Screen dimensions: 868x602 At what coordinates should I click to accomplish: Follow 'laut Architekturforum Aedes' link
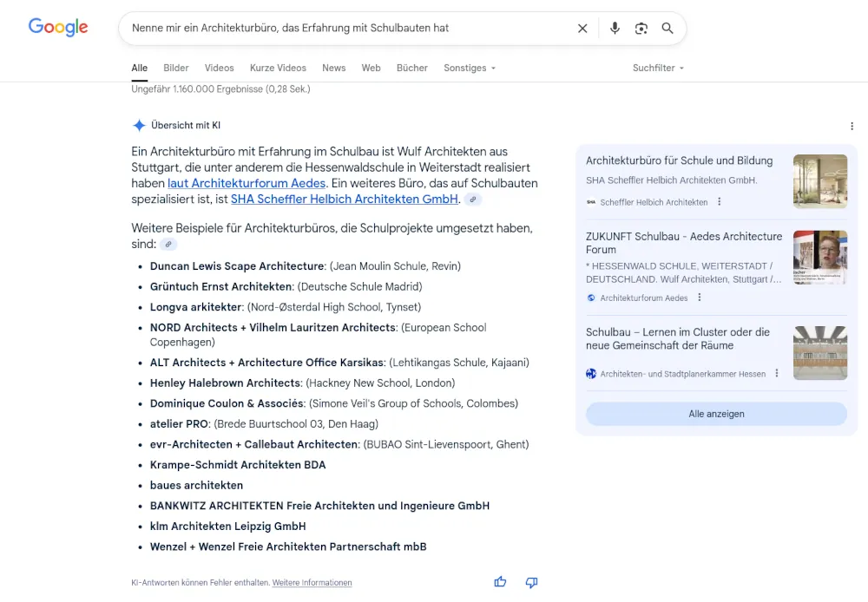(x=247, y=183)
